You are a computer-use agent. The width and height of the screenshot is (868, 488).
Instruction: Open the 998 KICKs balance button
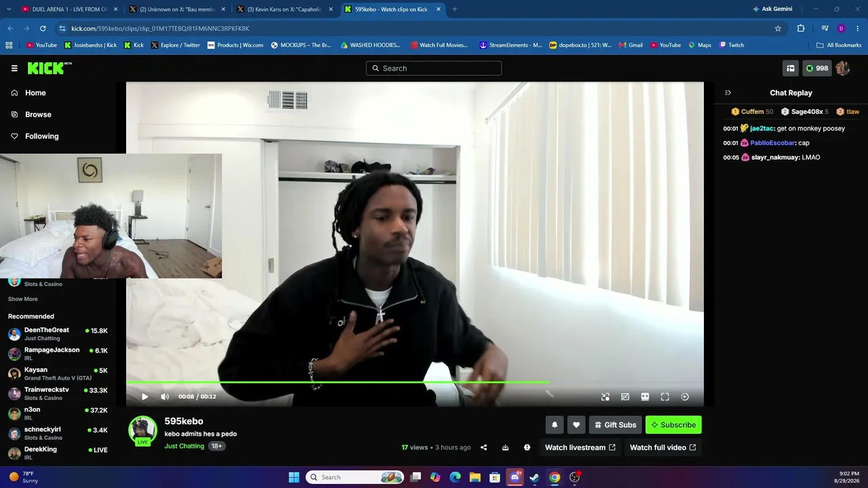817,68
